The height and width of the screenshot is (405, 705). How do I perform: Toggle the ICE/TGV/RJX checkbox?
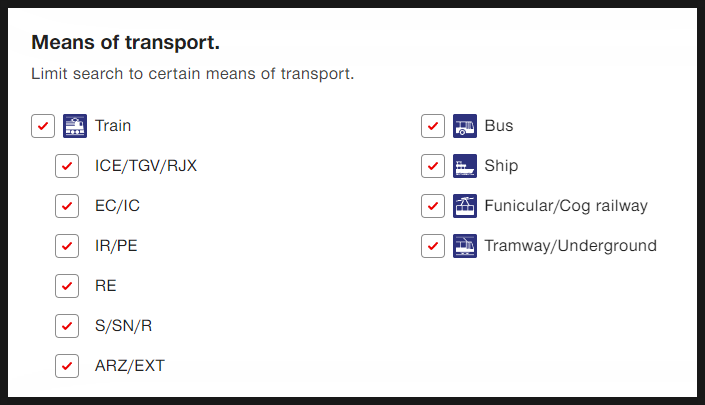point(67,166)
